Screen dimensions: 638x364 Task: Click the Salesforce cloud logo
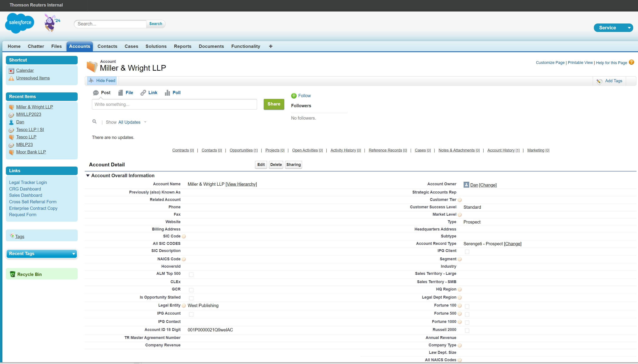coord(20,23)
